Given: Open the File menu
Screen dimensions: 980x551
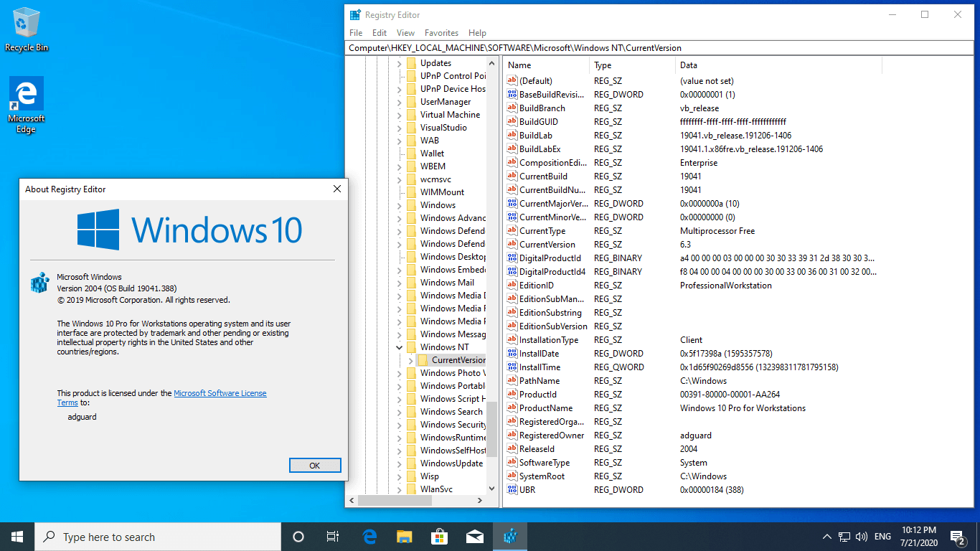Looking at the screenshot, I should tap(356, 33).
